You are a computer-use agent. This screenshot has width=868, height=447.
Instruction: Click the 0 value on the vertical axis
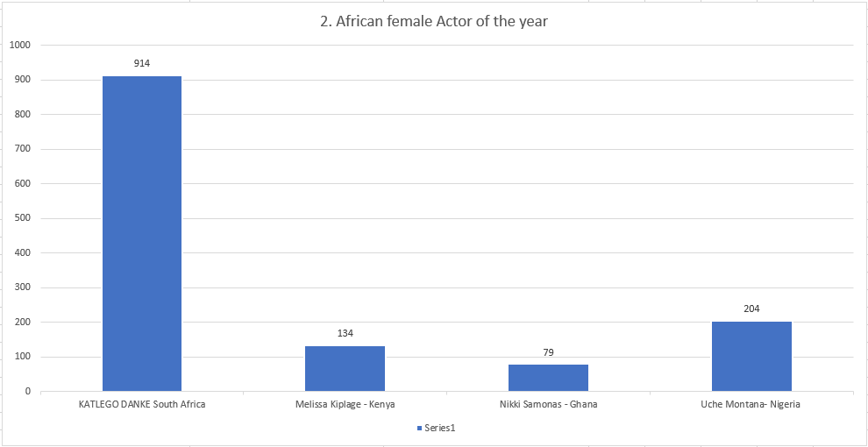tap(27, 392)
